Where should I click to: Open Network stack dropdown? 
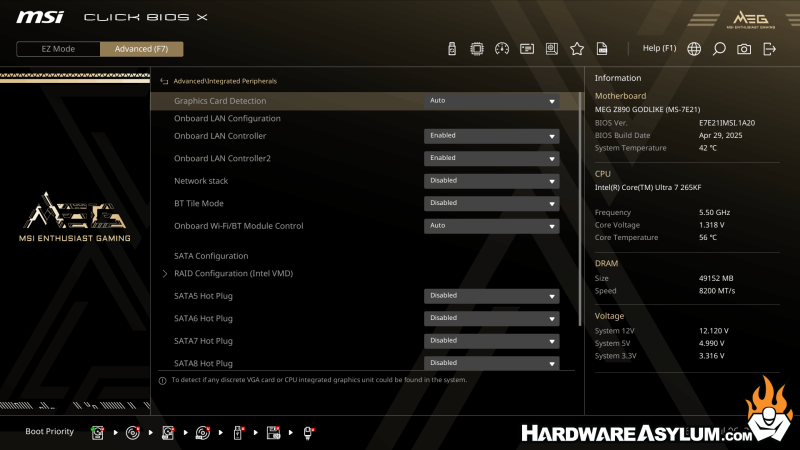(491, 181)
